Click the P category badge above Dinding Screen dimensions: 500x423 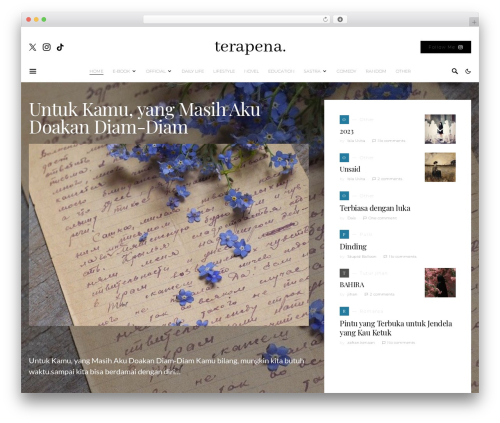(x=344, y=234)
